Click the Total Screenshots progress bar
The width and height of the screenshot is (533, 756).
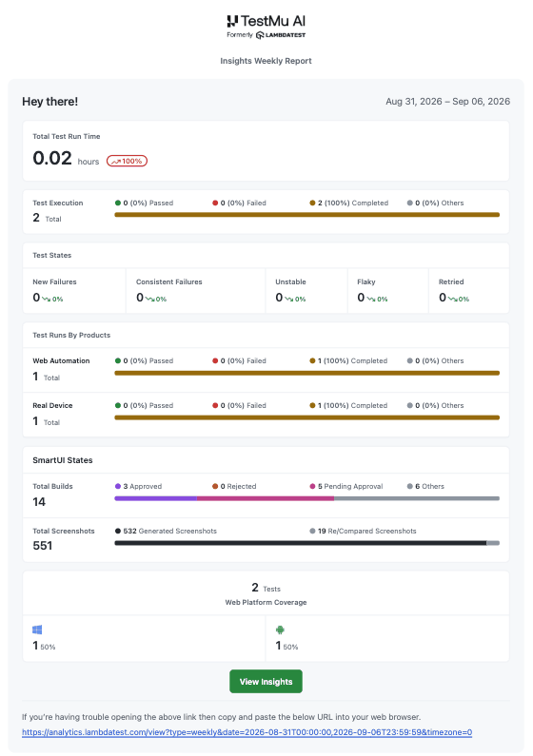coord(306,543)
